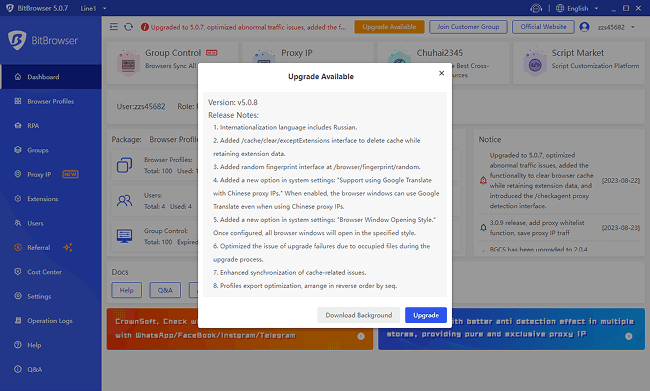Open Browser Profiles section
This screenshot has height=391, width=650.
click(x=51, y=101)
